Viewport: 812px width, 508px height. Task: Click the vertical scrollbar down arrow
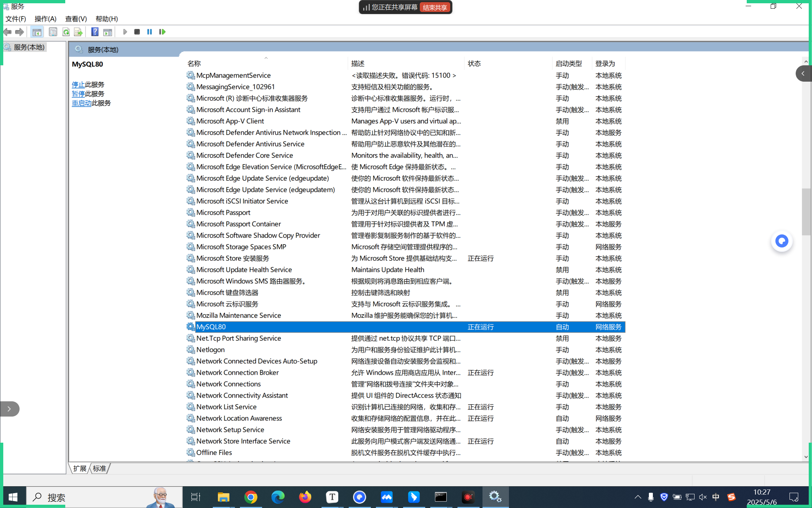point(806,457)
